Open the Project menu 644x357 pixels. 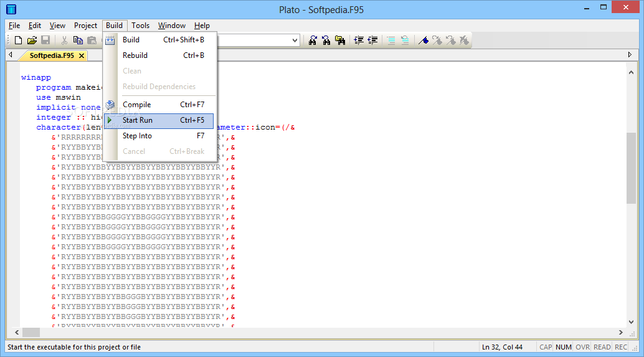85,26
